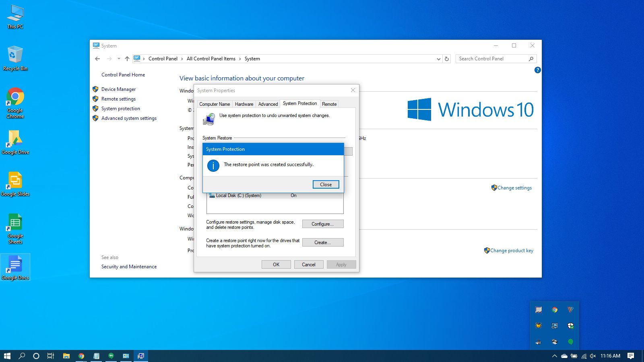Open the Advanced tab

[x=268, y=104]
